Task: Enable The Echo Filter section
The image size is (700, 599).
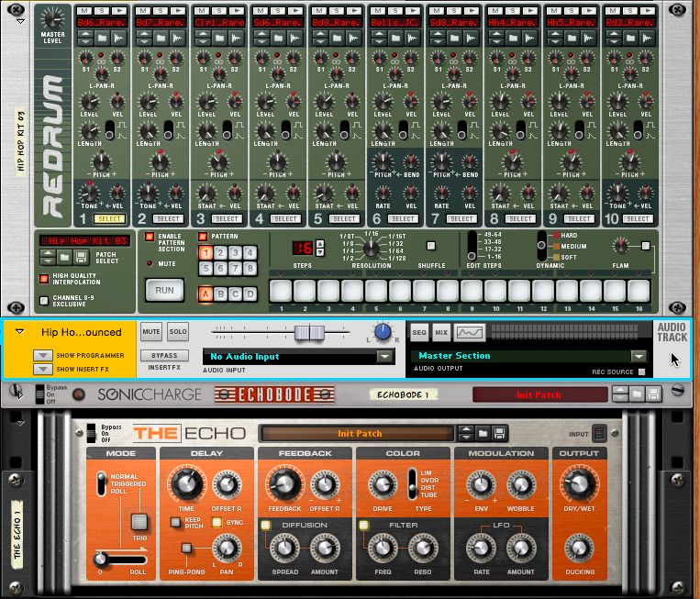Action: point(363,525)
